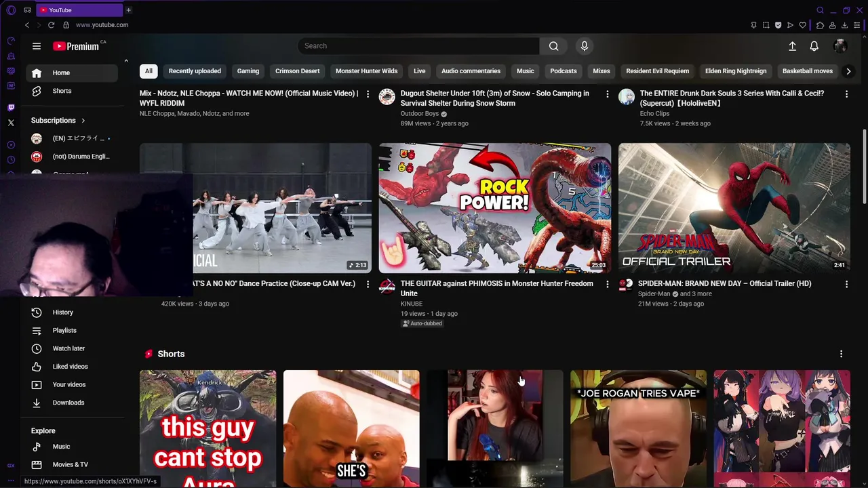
Task: Open more options for the NLE Choppa mix
Action: 368,94
